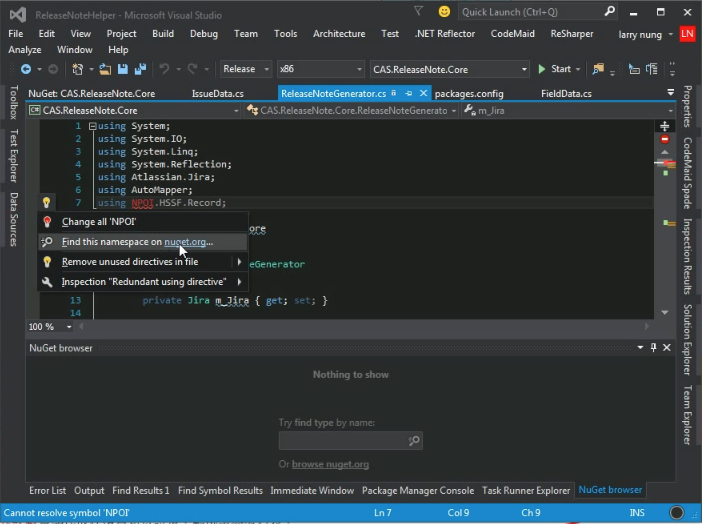This screenshot has height=524, width=702.
Task: Click the Navigate Backward arrow icon
Action: [x=26, y=69]
